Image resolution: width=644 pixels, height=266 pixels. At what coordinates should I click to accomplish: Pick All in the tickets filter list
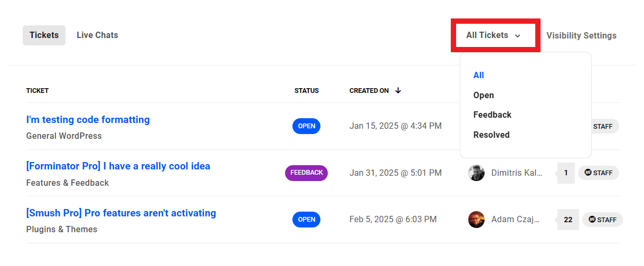pyautogui.click(x=479, y=75)
